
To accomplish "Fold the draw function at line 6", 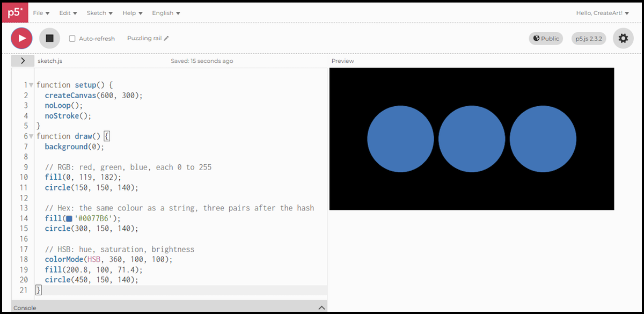I will [x=31, y=136].
